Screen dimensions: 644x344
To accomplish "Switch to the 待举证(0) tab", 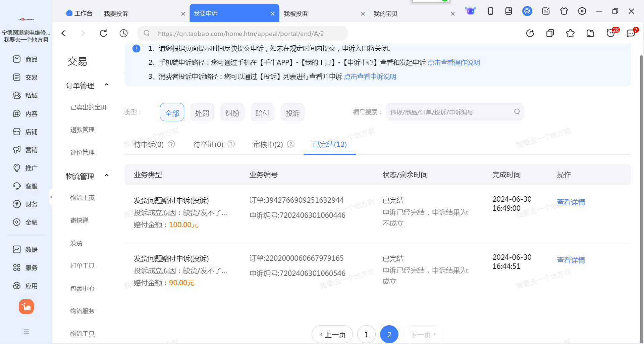I will coord(208,144).
